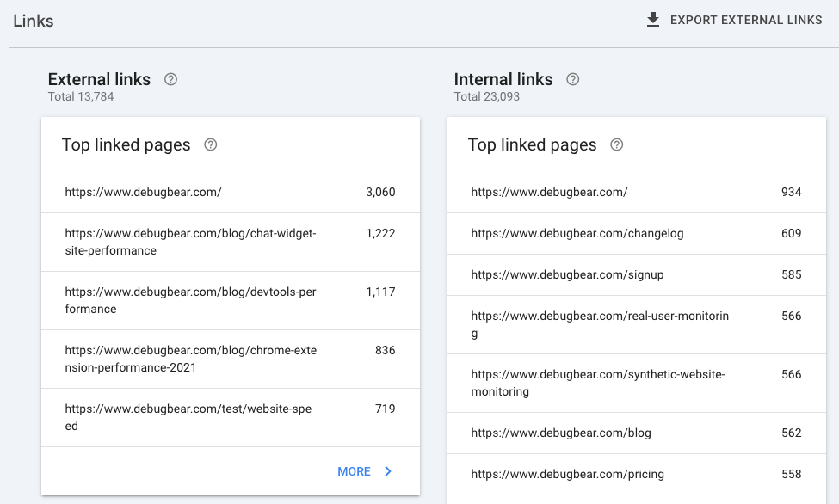This screenshot has height=504, width=839.
Task: Open the internal changelog row
Action: coord(637,233)
